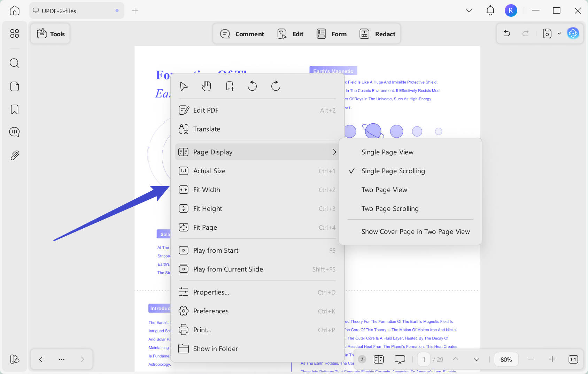Viewport: 588px width, 374px height.
Task: Click the slideshow presentation icon in bottom bar
Action: 400,359
